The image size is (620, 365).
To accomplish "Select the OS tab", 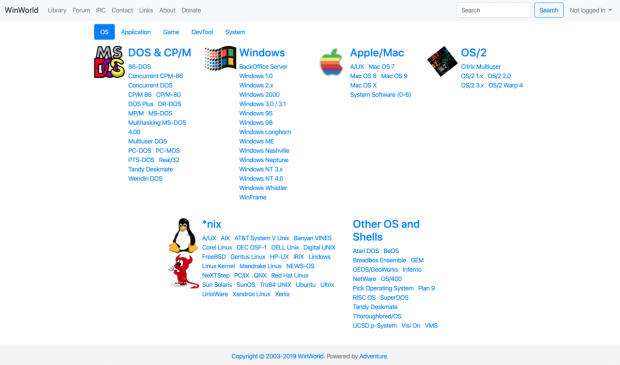I will [104, 32].
